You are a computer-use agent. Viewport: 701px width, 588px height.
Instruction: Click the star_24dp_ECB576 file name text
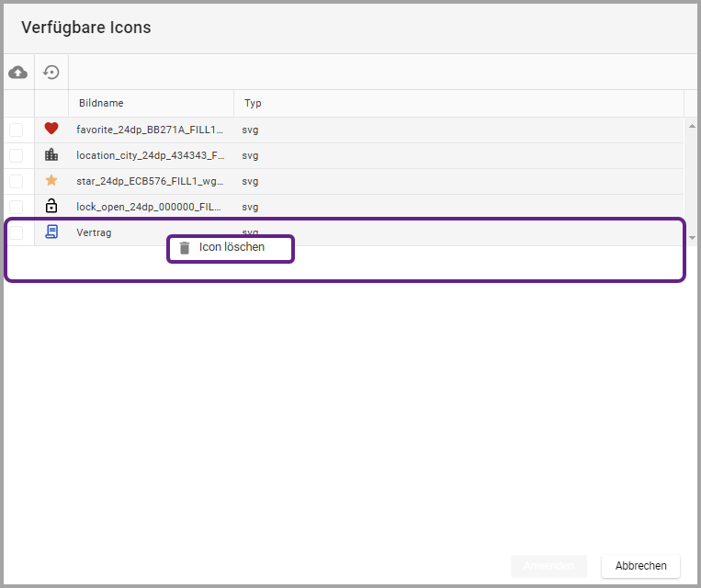[150, 181]
